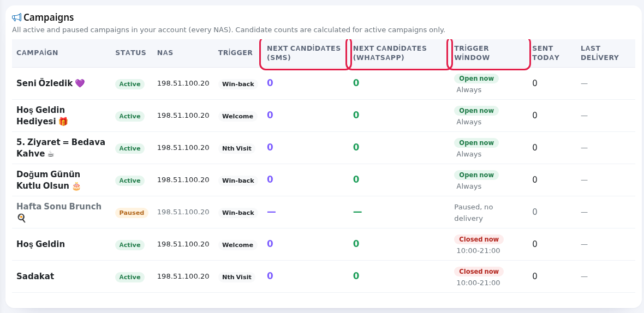
Task: Click the purple heart emoji beside Seni Özledik
Action: tap(80, 83)
